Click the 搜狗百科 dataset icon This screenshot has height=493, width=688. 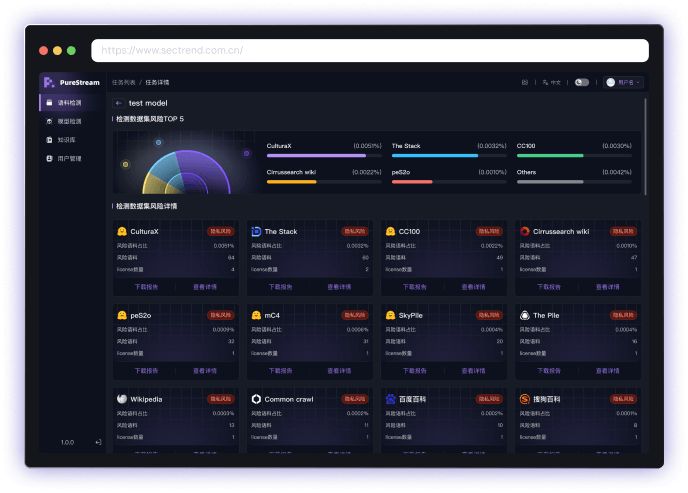(524, 399)
